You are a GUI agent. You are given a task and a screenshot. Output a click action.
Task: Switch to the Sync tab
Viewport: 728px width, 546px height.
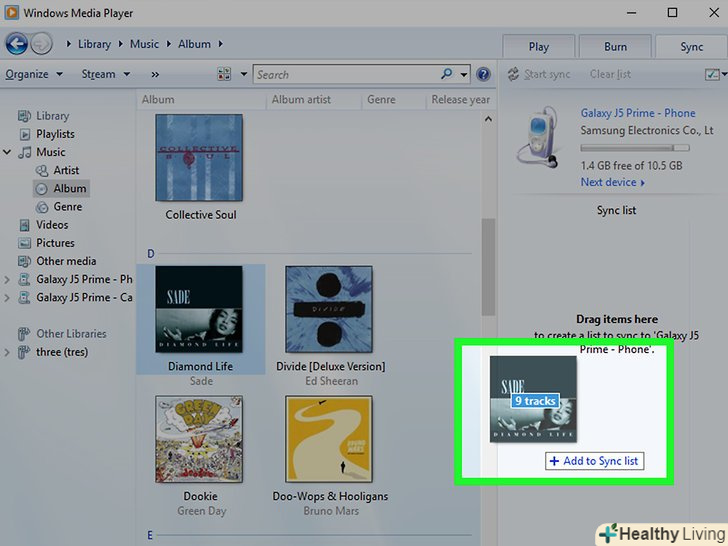click(x=691, y=46)
